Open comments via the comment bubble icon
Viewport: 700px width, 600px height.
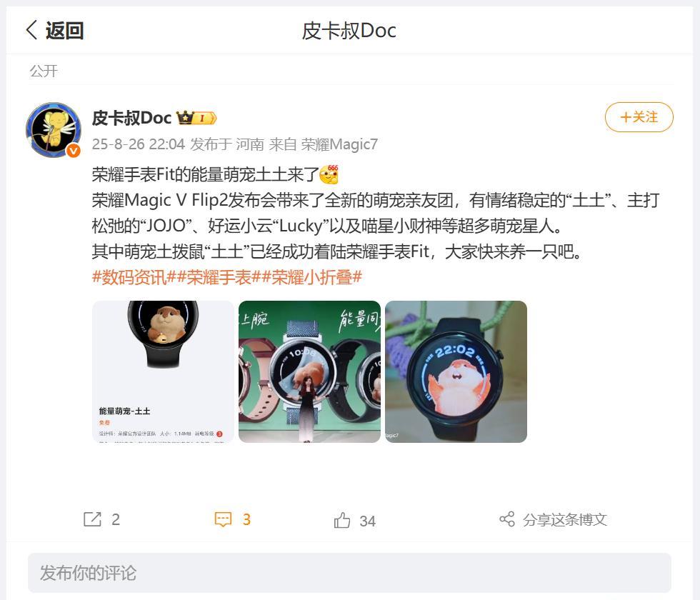point(223,519)
